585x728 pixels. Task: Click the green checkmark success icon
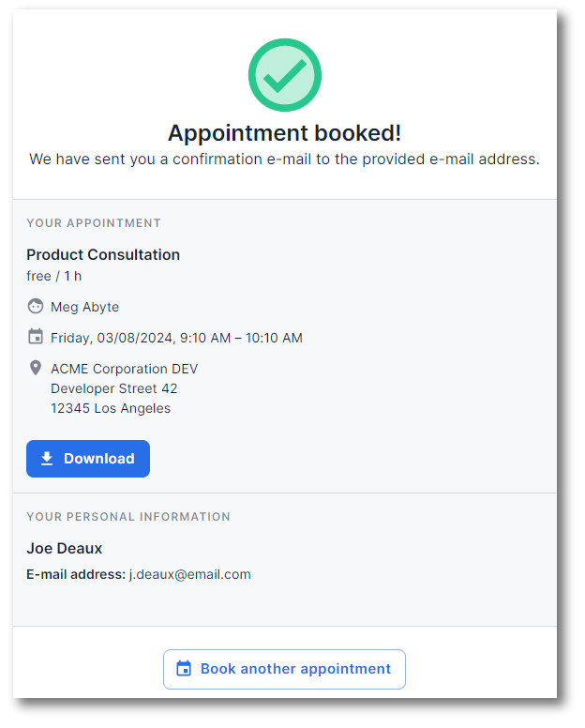tap(284, 75)
